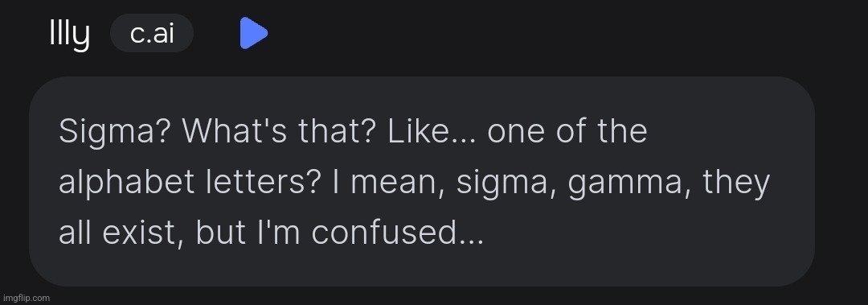The height and width of the screenshot is (305, 868).
Task: Click the word "but" on the last line
Action: [220, 233]
